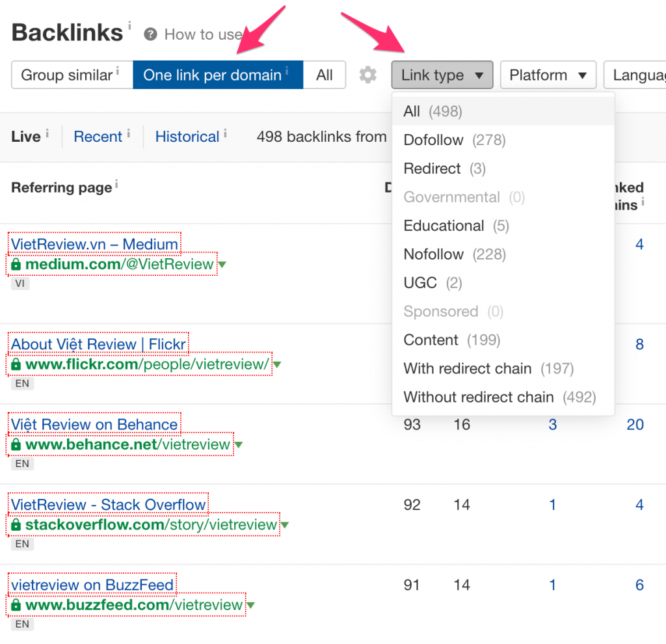Click the 498 backlinks from summary text
Screen dimensions: 666x644
(x=321, y=137)
